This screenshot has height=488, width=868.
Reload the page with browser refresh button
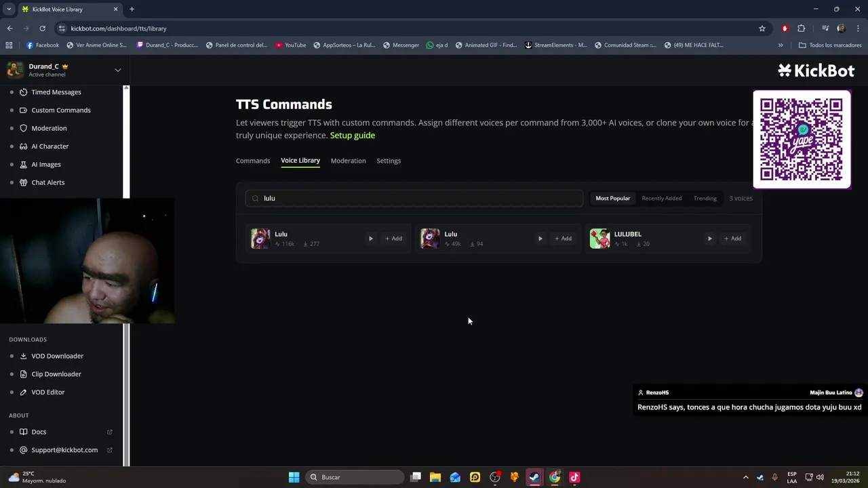pyautogui.click(x=42, y=28)
